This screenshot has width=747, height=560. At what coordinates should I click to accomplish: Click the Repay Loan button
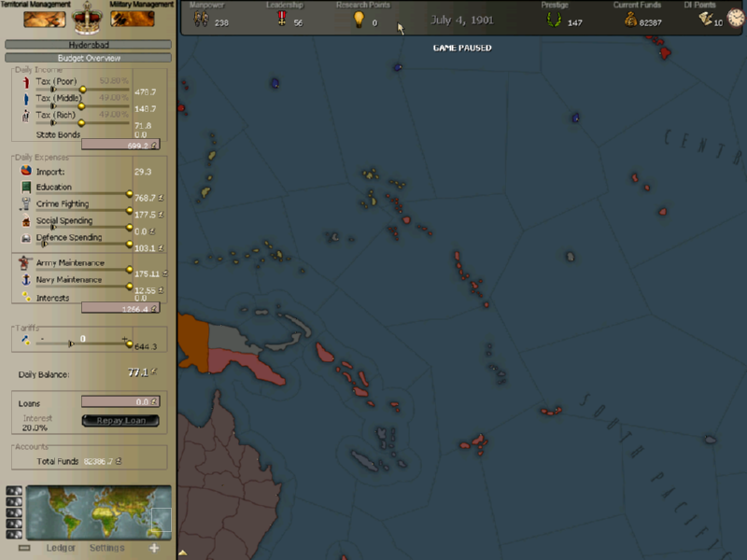point(120,421)
